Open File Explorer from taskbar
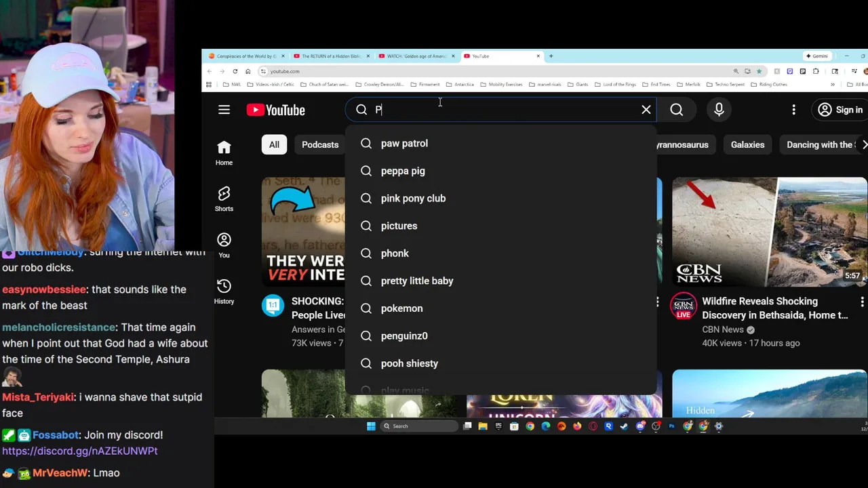This screenshot has height=488, width=868. tap(483, 426)
